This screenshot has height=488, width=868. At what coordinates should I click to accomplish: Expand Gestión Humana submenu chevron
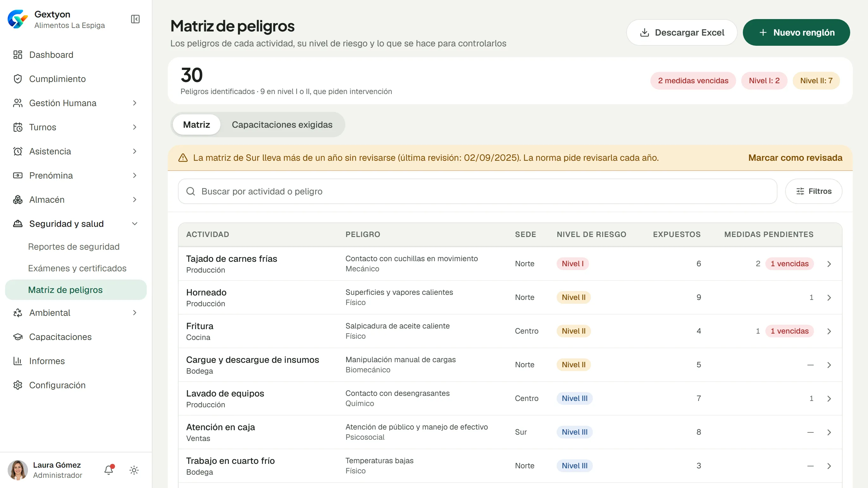click(135, 103)
